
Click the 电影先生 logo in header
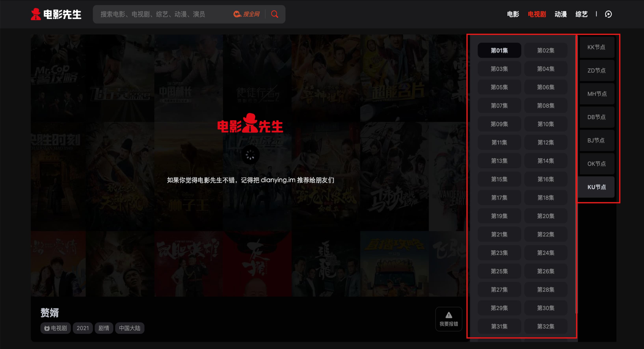coord(56,14)
